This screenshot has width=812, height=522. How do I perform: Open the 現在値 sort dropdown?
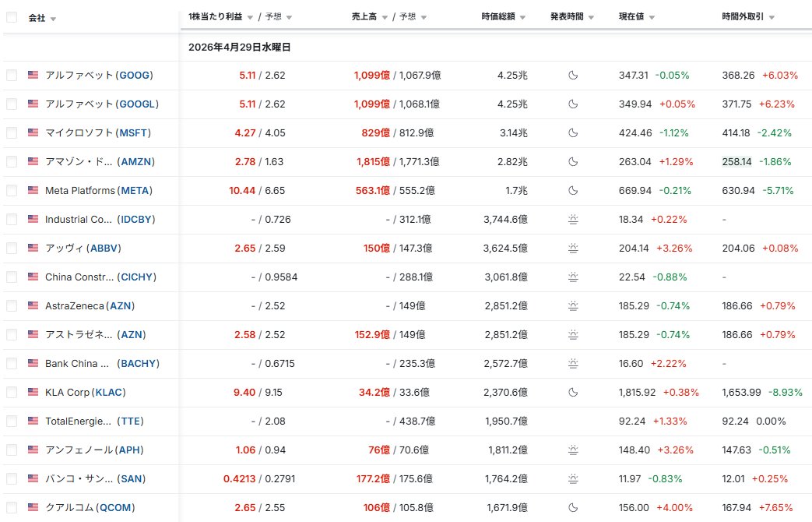point(652,18)
